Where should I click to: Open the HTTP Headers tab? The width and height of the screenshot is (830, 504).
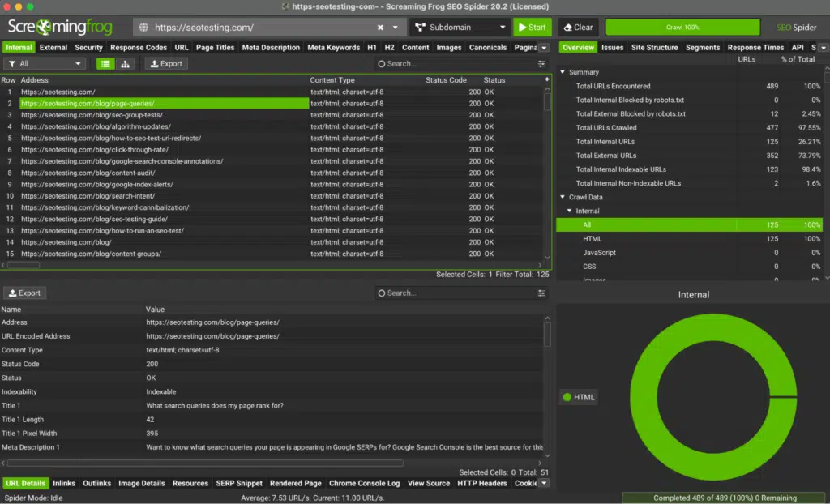(481, 483)
